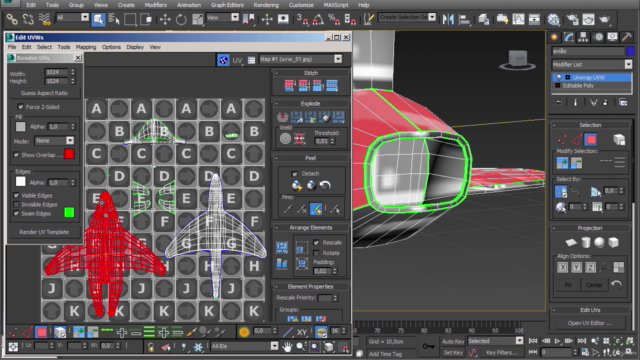
Task: Align projection to Y axis
Action: pyautogui.click(x=576, y=267)
